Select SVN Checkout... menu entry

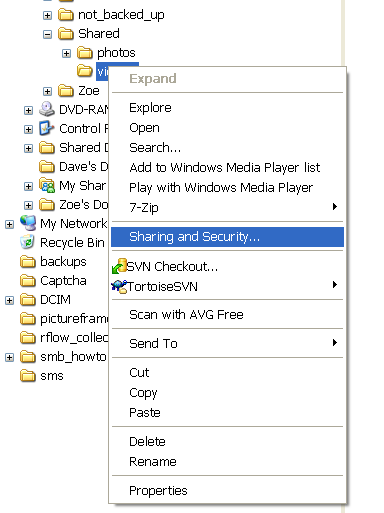227,266
